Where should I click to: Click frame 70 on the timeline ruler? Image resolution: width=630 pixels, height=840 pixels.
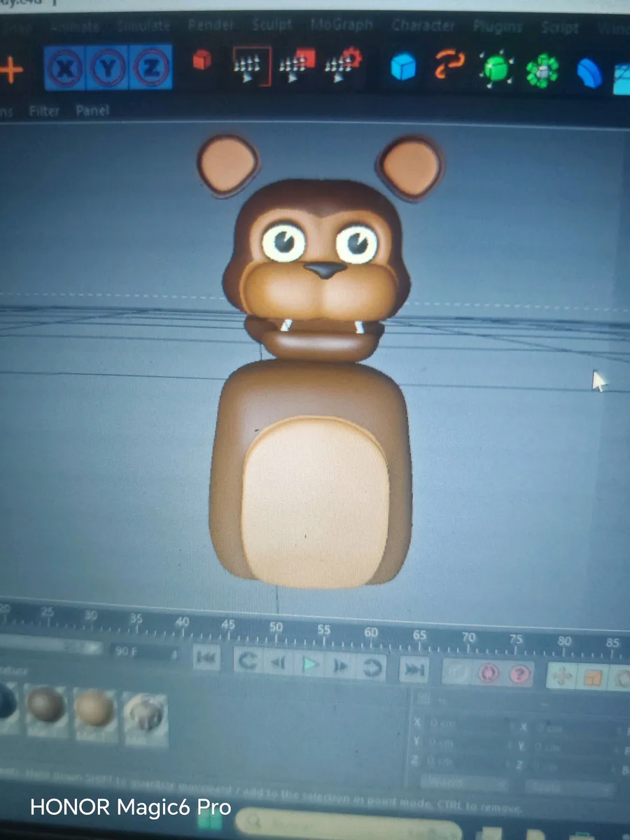(468, 639)
